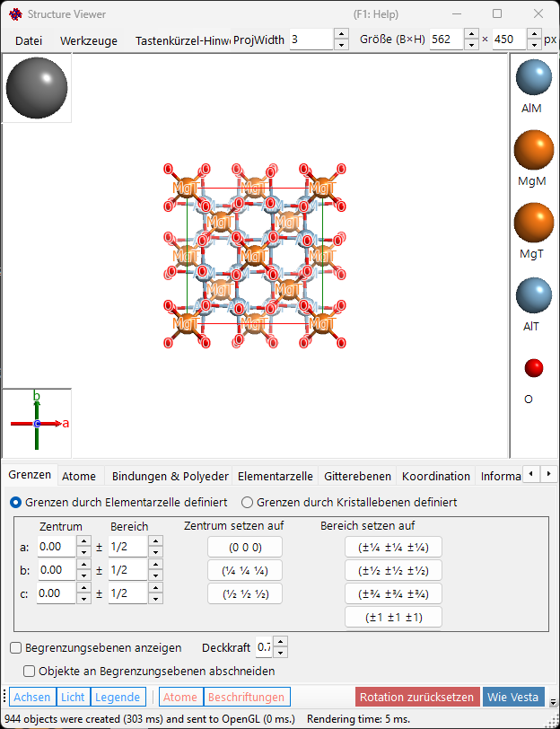Viewport: 560px width, 729px height.
Task: Grab the toolbar drag handle left of Achsen
Action: pos(4,697)
